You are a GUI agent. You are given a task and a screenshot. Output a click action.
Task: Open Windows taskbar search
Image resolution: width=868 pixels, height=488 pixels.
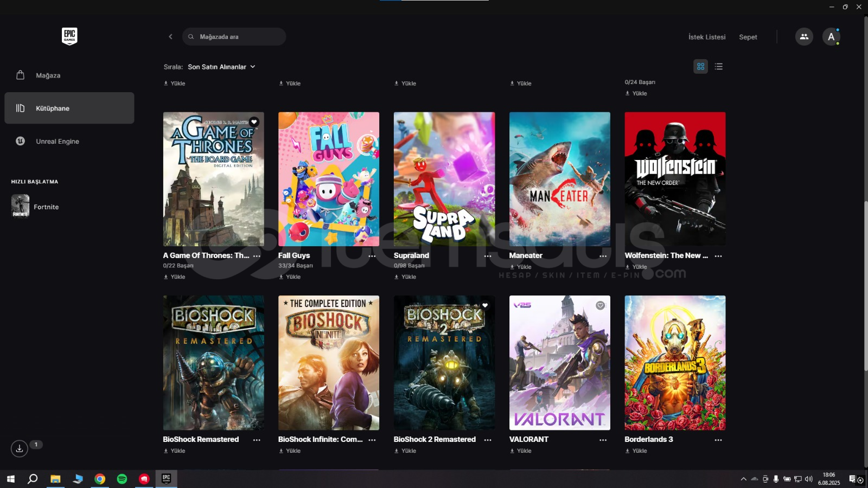point(33,479)
